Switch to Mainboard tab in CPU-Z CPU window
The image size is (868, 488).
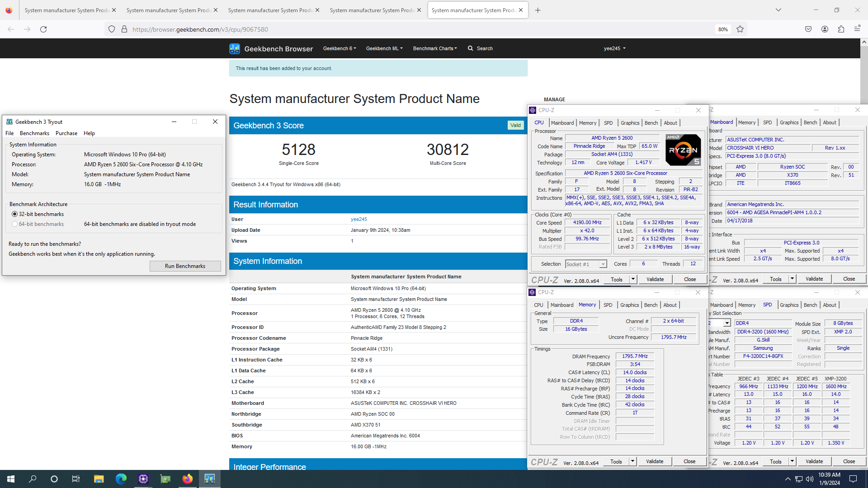pos(562,123)
